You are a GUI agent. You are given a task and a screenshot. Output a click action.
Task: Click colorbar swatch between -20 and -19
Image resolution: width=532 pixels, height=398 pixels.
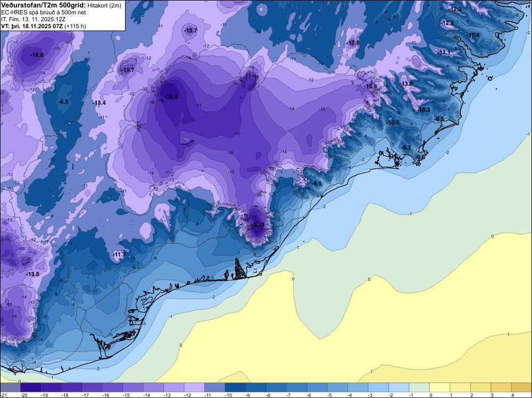(30, 387)
